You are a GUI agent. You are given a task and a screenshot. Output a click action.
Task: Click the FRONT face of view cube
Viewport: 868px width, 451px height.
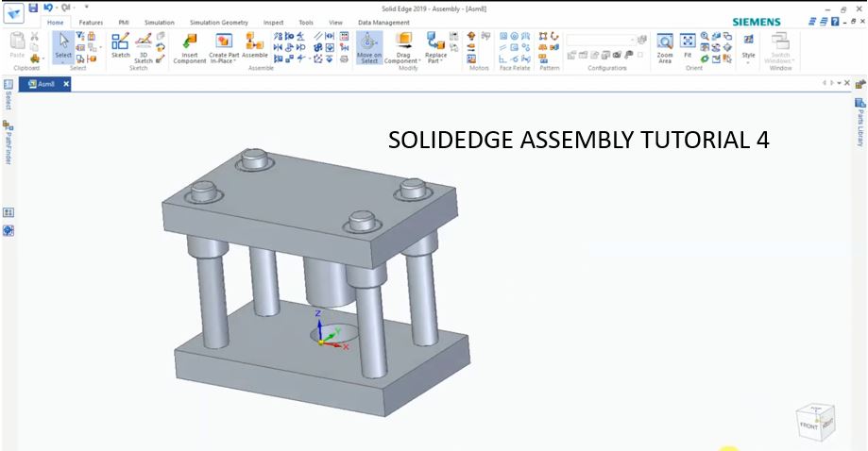pos(808,426)
